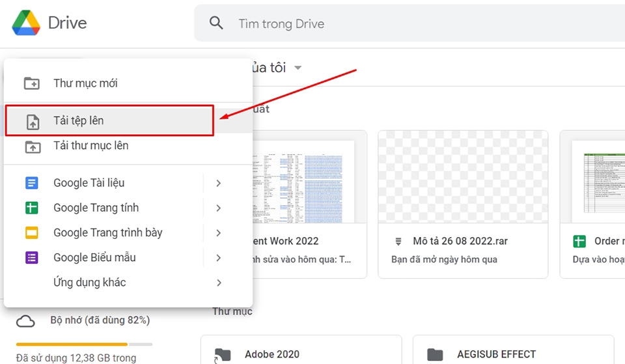Click "Bạn đã mở ngày hôm qua" text
Image resolution: width=625 pixels, height=364 pixels.
(444, 260)
